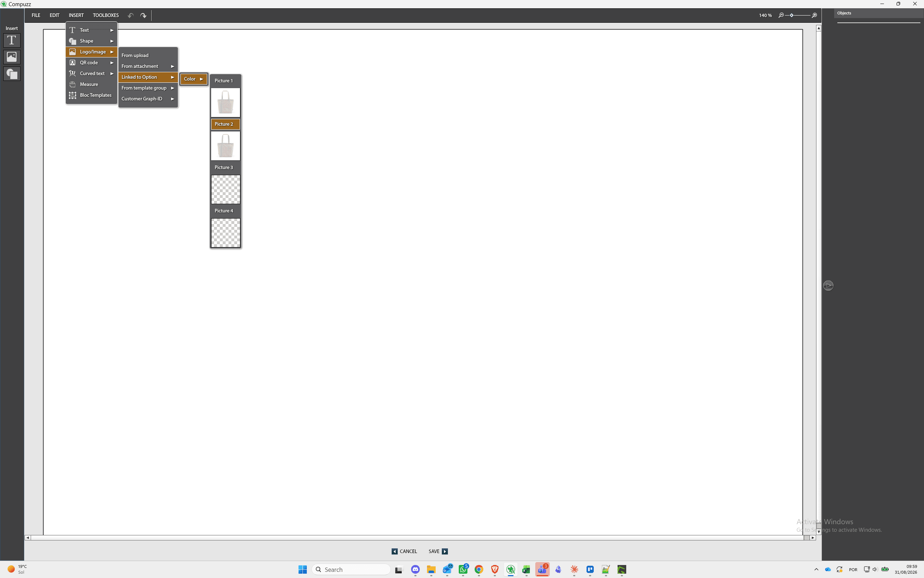The image size is (924, 578).
Task: Open the Windows Start menu
Action: tap(302, 570)
